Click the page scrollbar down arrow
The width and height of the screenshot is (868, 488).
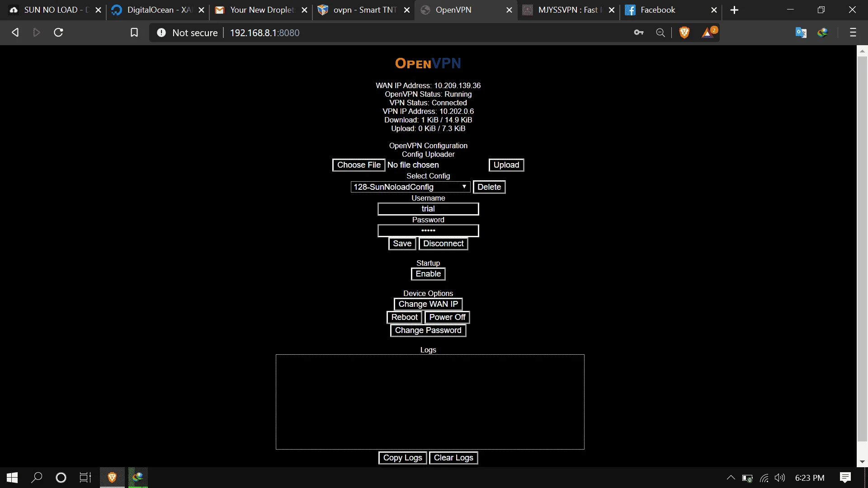862,462
